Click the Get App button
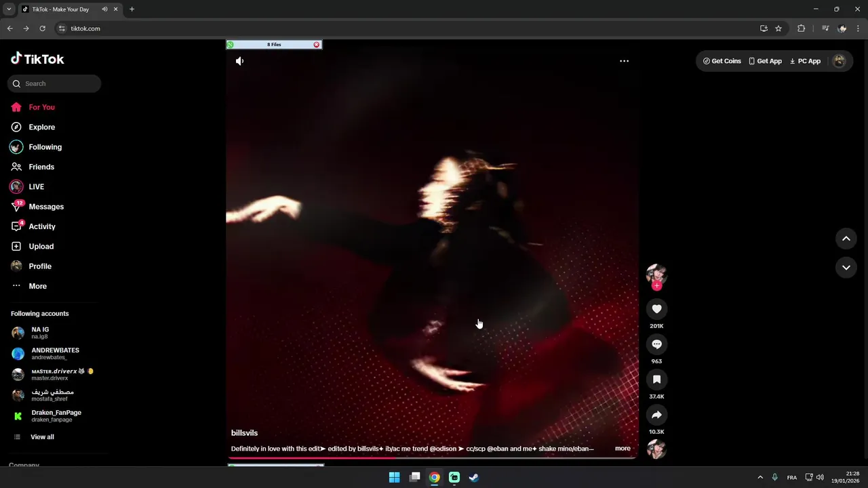Screen dimensions: 868x488 coord(765,61)
